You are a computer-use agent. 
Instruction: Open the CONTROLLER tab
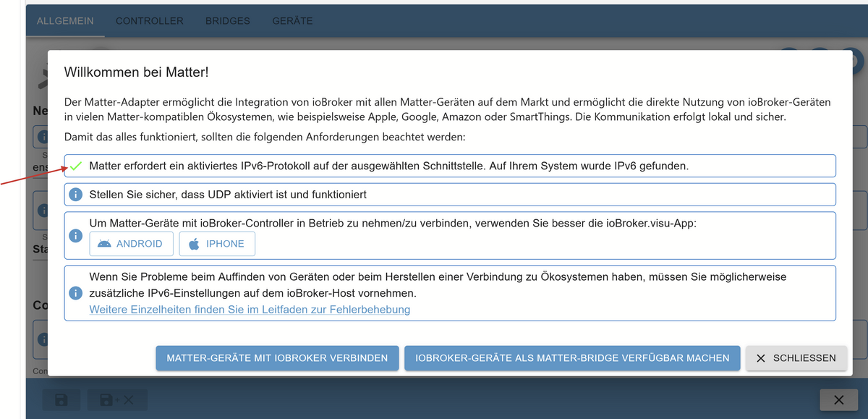point(149,21)
